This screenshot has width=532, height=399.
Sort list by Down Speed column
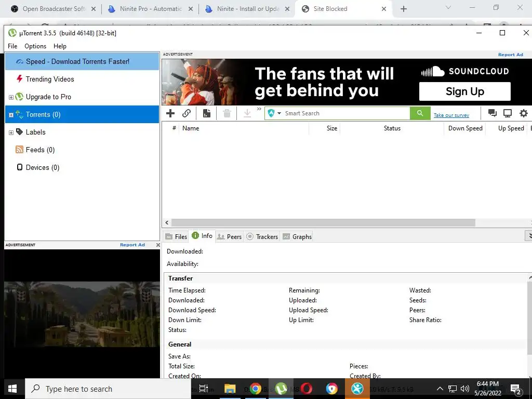coord(465,128)
